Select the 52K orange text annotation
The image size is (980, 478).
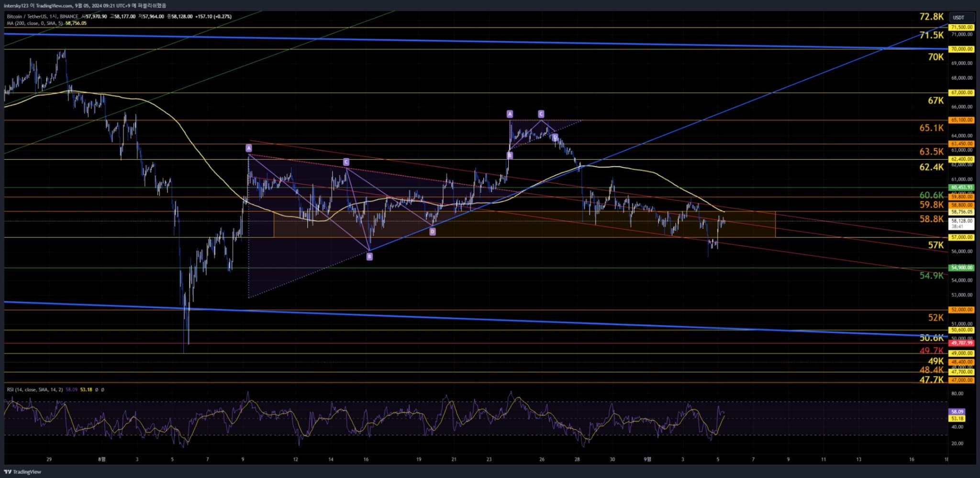click(x=935, y=318)
